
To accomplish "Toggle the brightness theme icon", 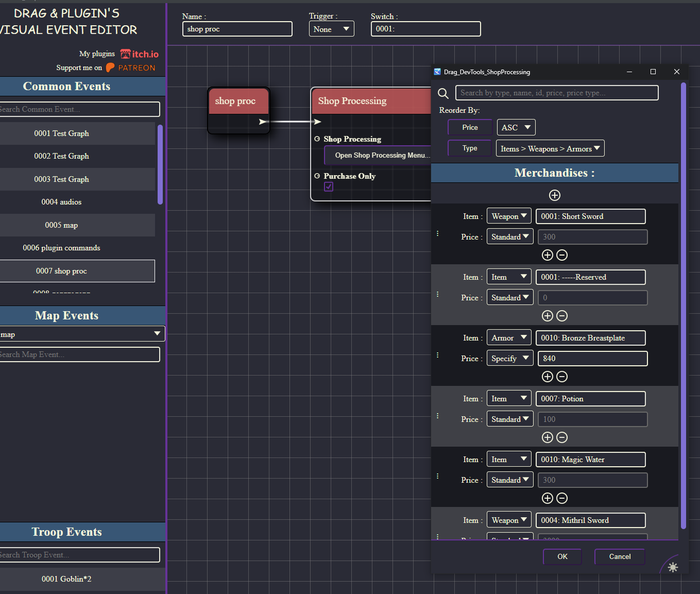I will coord(673,567).
